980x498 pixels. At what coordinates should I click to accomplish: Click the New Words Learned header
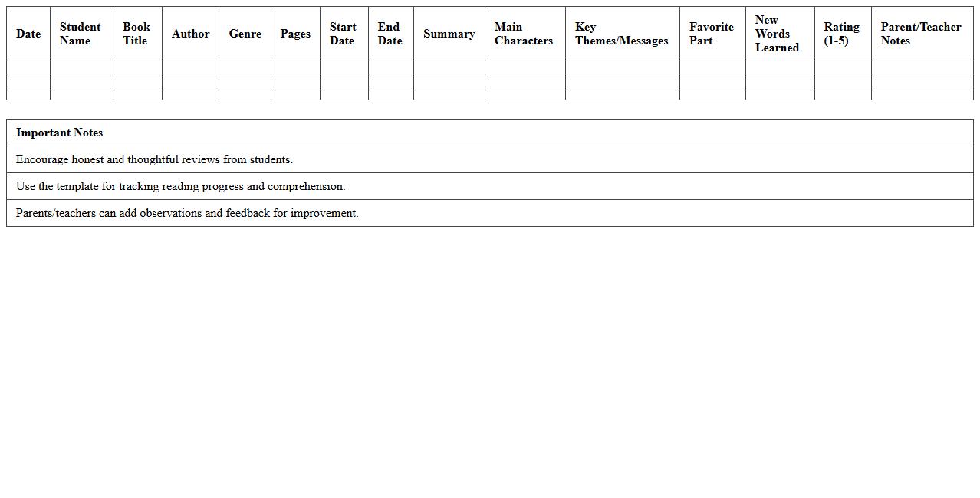777,34
